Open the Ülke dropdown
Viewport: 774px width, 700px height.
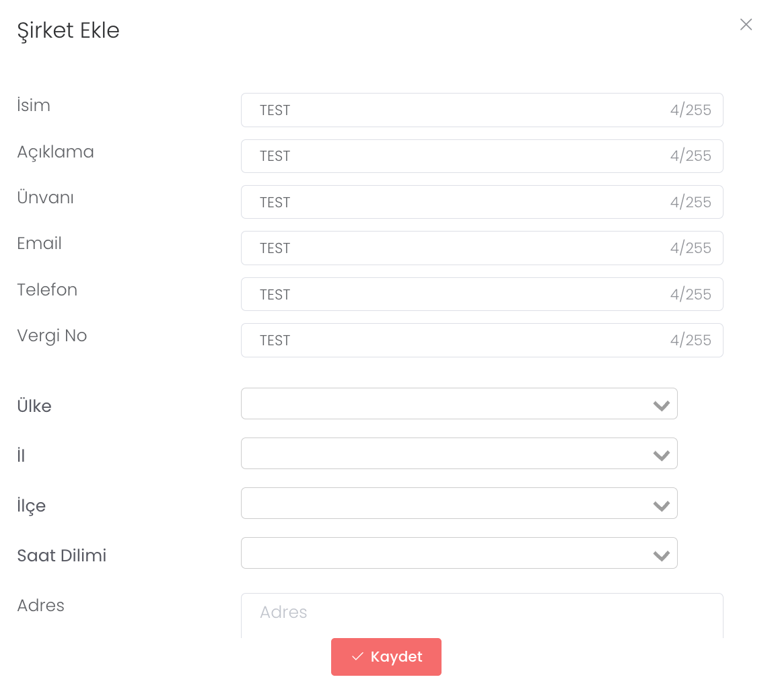click(x=444, y=404)
